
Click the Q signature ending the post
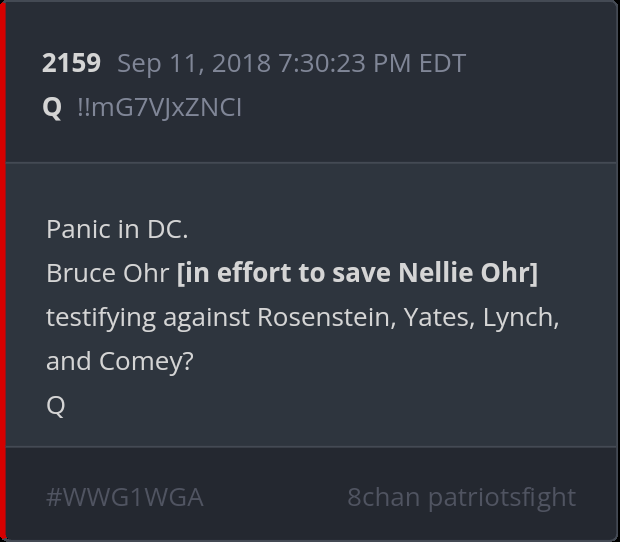pyautogui.click(x=56, y=405)
